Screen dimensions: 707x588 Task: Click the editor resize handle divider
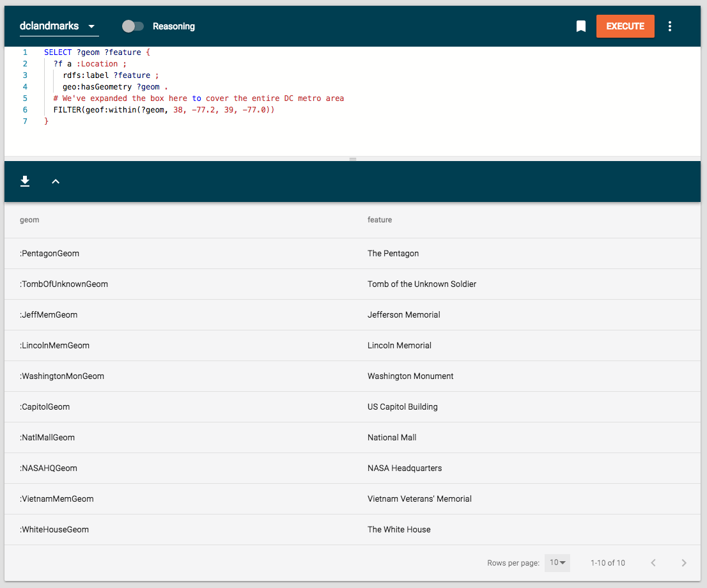(x=353, y=159)
